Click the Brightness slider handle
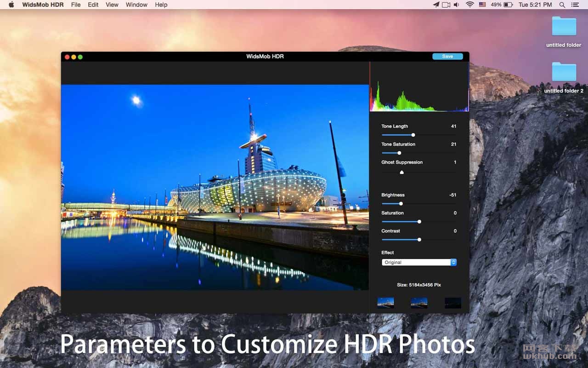This screenshot has width=588, height=368. tap(401, 203)
